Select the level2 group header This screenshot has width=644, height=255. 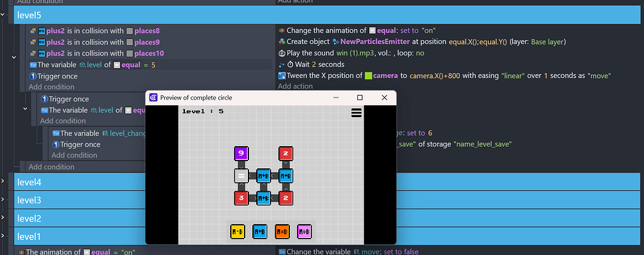[327, 218]
